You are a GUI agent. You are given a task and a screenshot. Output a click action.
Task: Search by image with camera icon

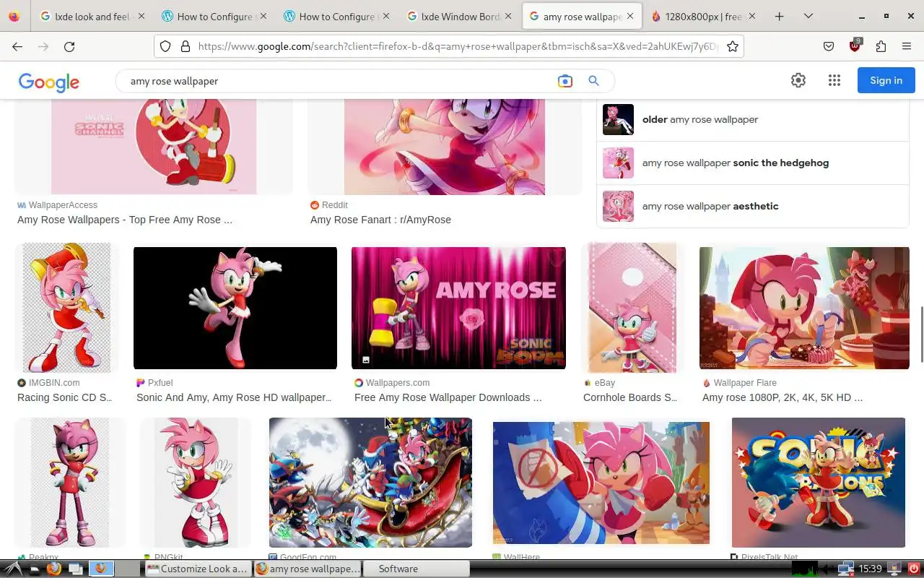coord(565,81)
